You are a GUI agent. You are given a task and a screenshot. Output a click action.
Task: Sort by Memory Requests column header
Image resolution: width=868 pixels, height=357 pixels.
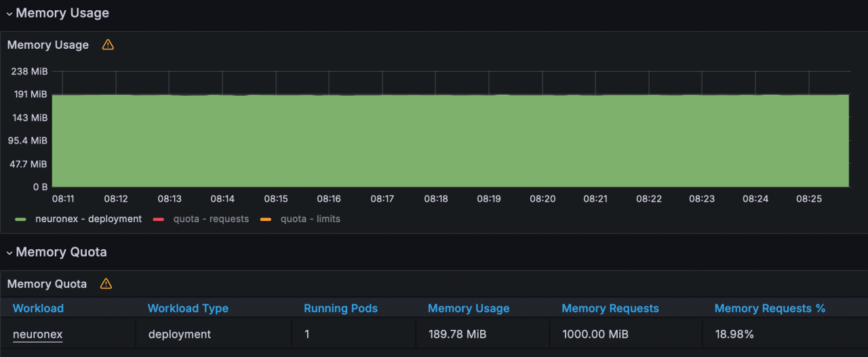pos(610,308)
